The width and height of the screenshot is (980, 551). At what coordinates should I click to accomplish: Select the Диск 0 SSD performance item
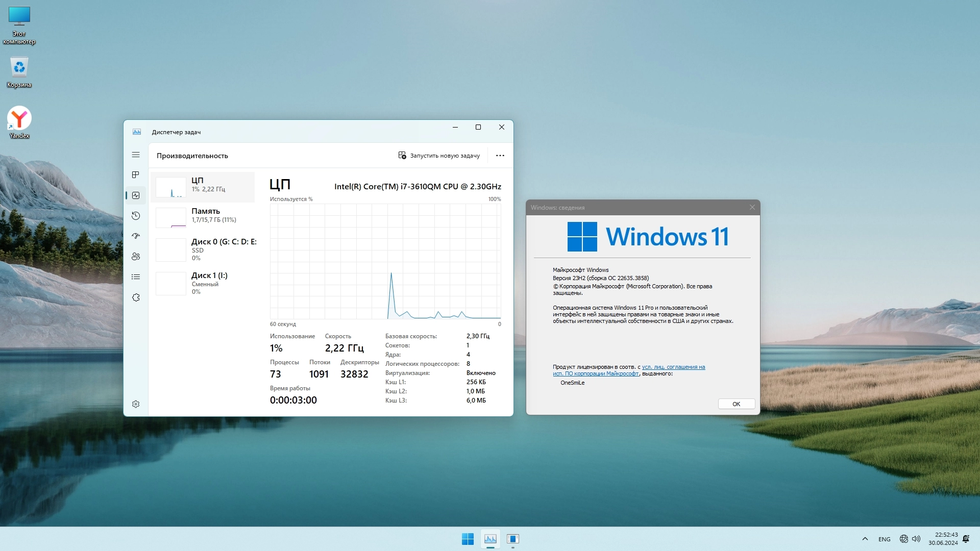pos(204,249)
